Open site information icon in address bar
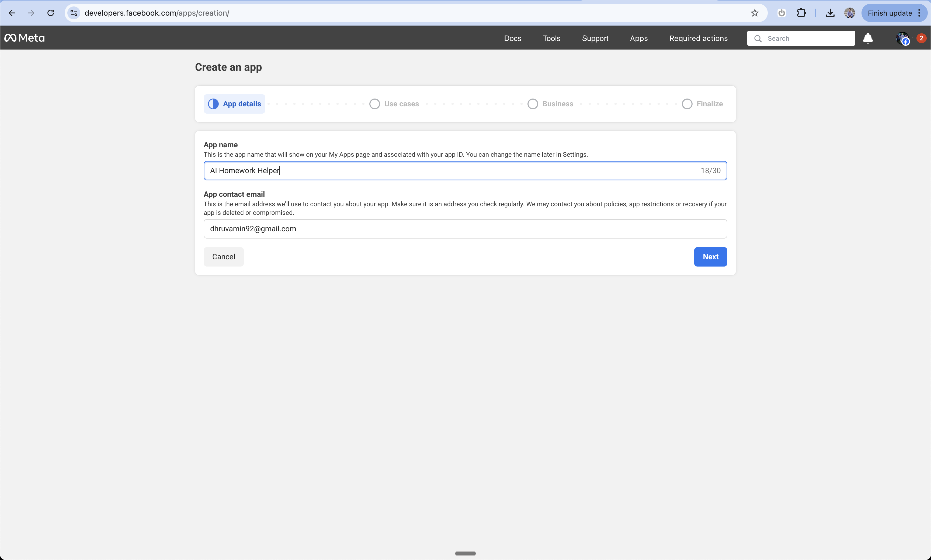 point(74,13)
